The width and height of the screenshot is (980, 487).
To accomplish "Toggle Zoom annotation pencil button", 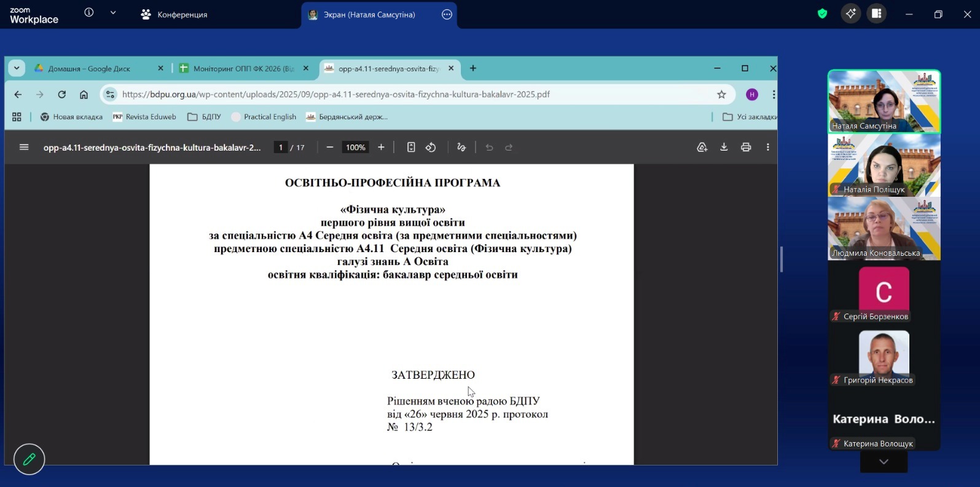I will (x=29, y=459).
